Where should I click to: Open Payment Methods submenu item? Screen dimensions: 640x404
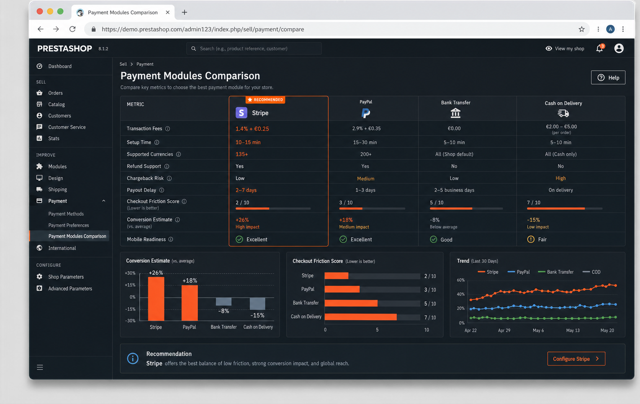(x=66, y=214)
